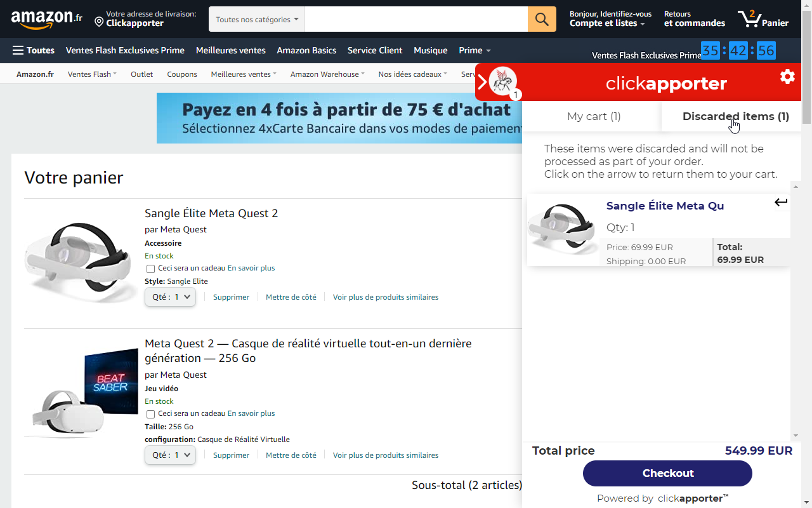Open the Panier cart icon
Image resolution: width=812 pixels, height=508 pixels.
[x=764, y=19]
